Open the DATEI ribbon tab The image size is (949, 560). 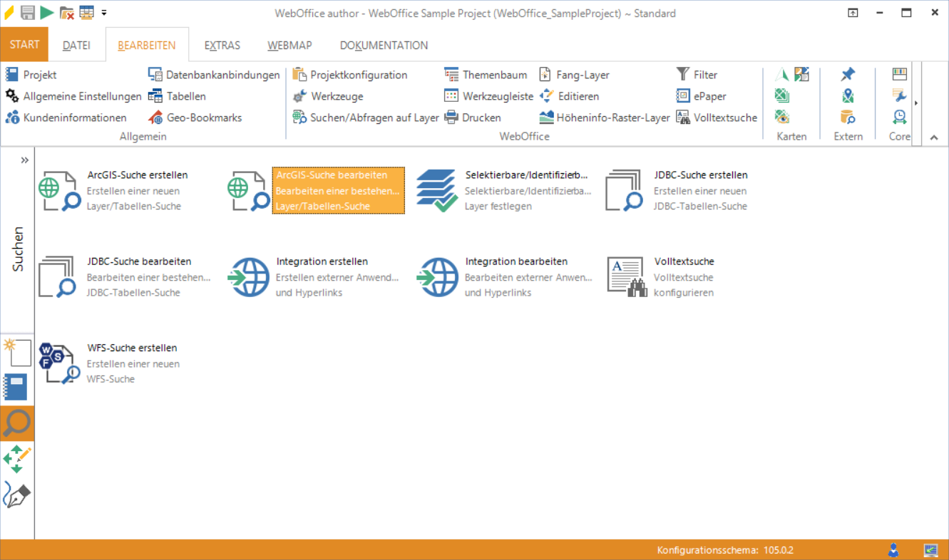click(x=76, y=45)
